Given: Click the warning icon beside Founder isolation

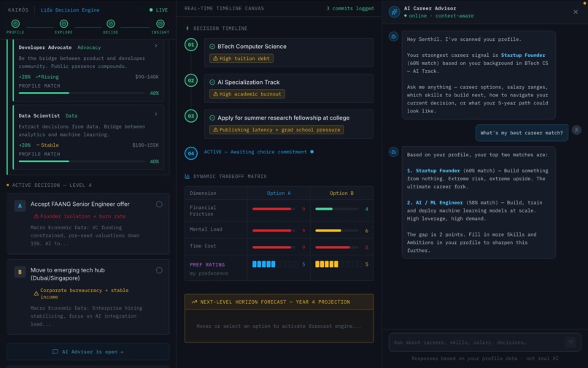Looking at the screenshot, I should click(36, 216).
